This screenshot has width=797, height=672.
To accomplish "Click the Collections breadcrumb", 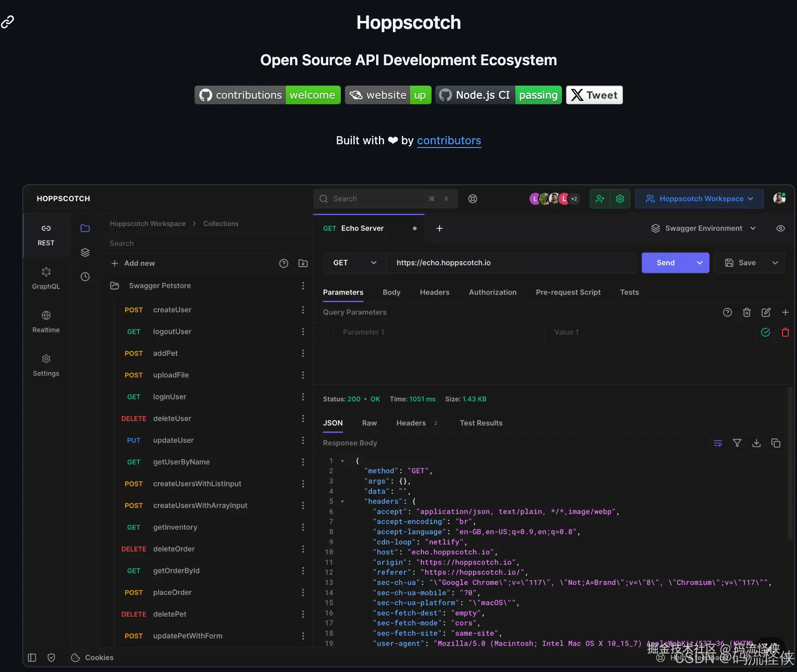I will [x=221, y=224].
